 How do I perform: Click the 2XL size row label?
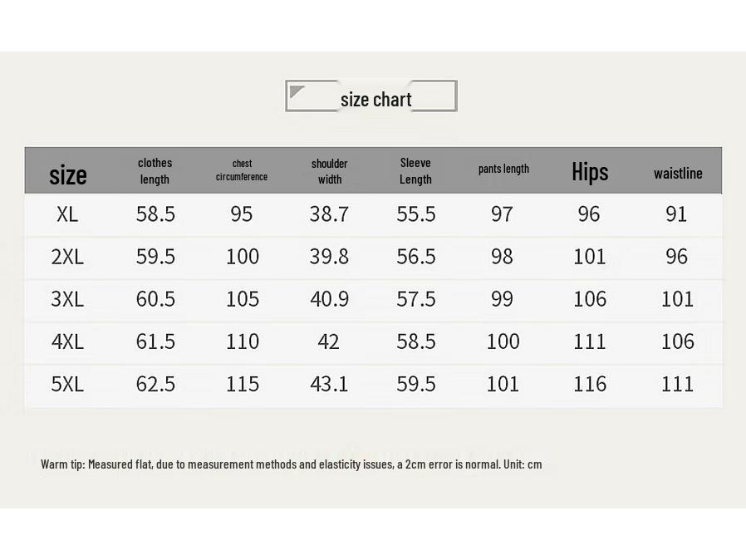click(67, 257)
